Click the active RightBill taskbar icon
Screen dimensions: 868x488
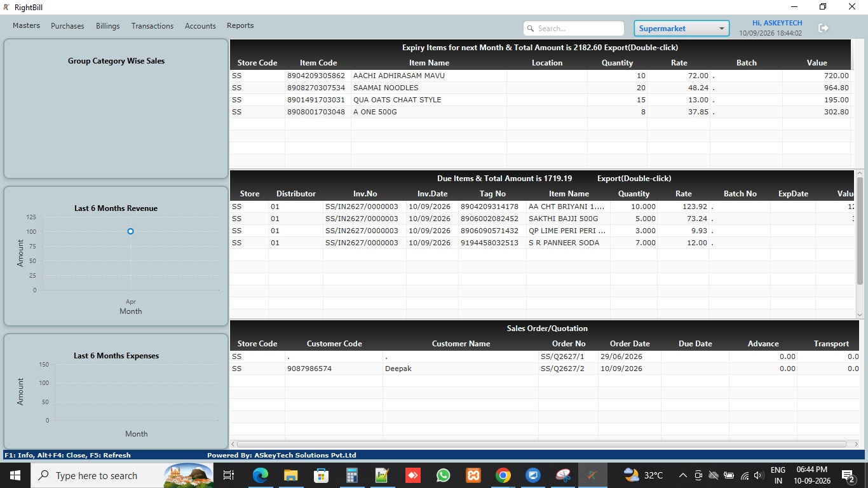coord(593,475)
